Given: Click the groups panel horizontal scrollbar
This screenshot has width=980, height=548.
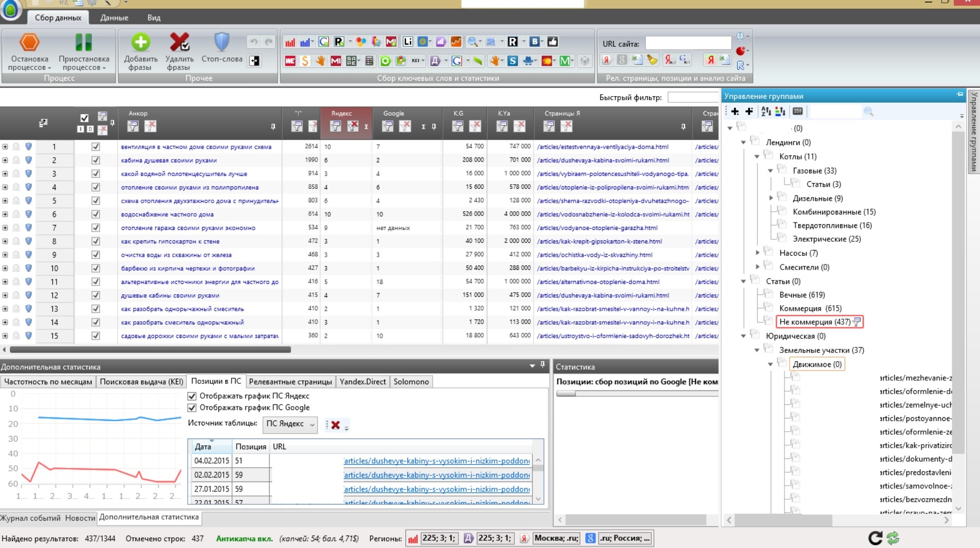Looking at the screenshot, I should pyautogui.click(x=783, y=520).
